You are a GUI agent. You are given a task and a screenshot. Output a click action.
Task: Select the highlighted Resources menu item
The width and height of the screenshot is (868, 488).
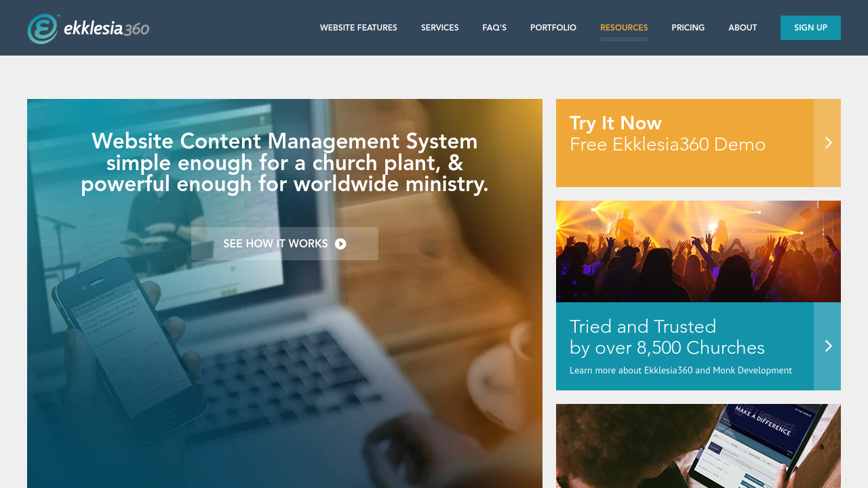[x=624, y=28]
